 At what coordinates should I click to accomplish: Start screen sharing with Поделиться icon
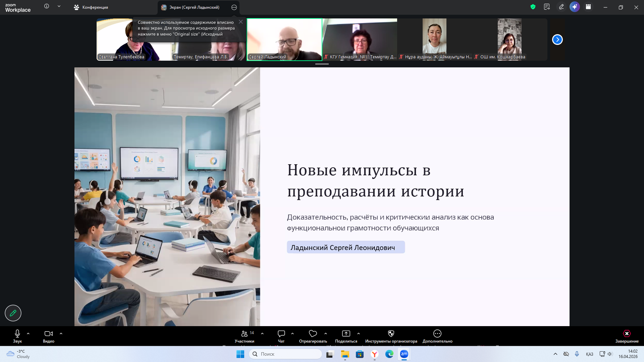(346, 335)
